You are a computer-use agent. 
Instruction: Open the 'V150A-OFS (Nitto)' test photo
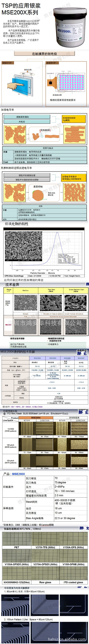click(x=73, y=539)
